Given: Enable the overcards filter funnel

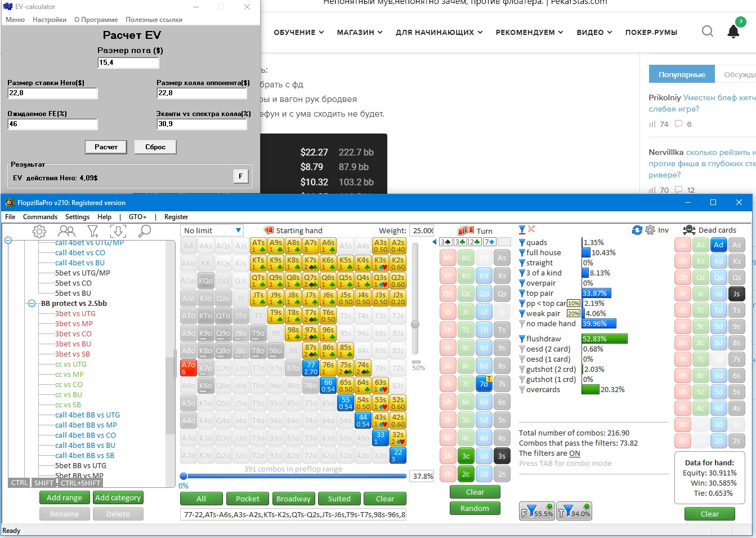Looking at the screenshot, I should pos(522,390).
